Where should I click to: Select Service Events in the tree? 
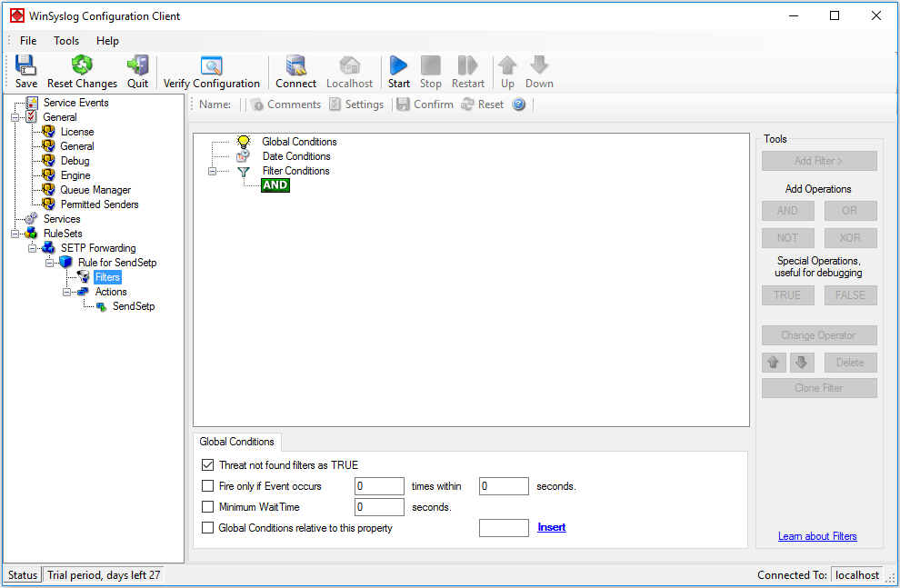coord(75,103)
